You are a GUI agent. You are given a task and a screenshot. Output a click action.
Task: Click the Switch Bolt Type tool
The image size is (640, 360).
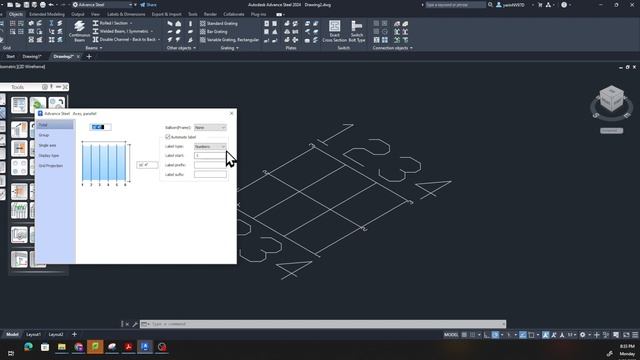[x=357, y=31]
